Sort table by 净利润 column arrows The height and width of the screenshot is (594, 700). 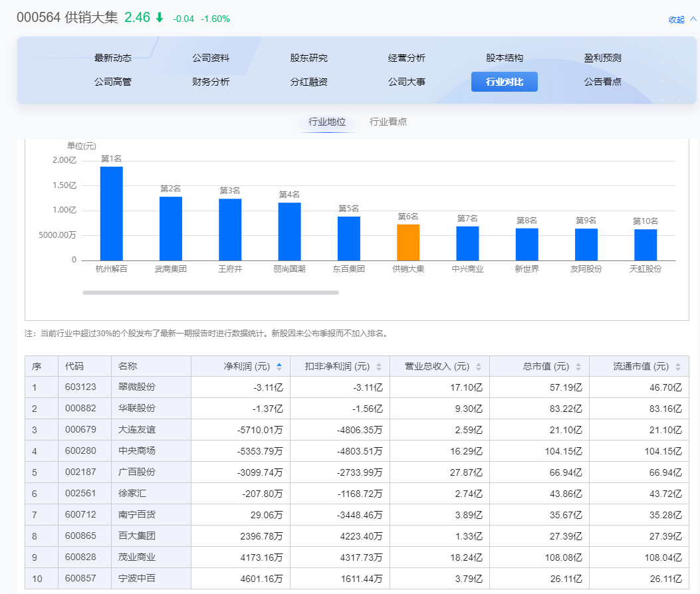[x=279, y=367]
